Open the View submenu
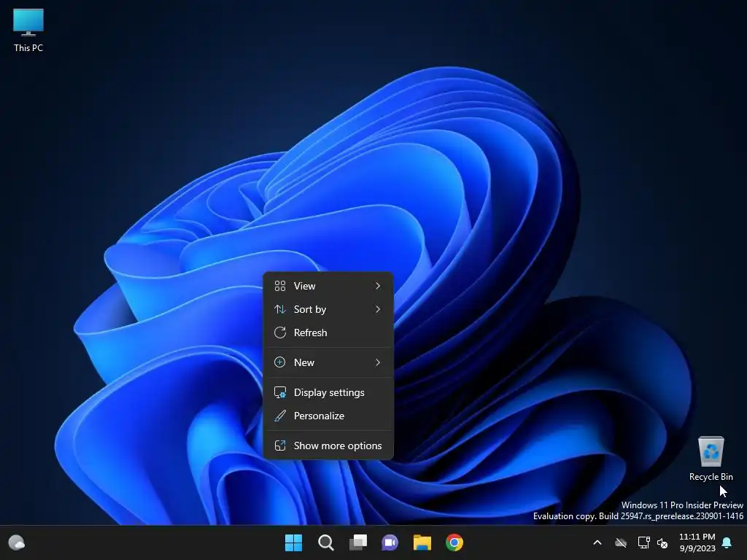This screenshot has width=747, height=560. tap(328, 286)
